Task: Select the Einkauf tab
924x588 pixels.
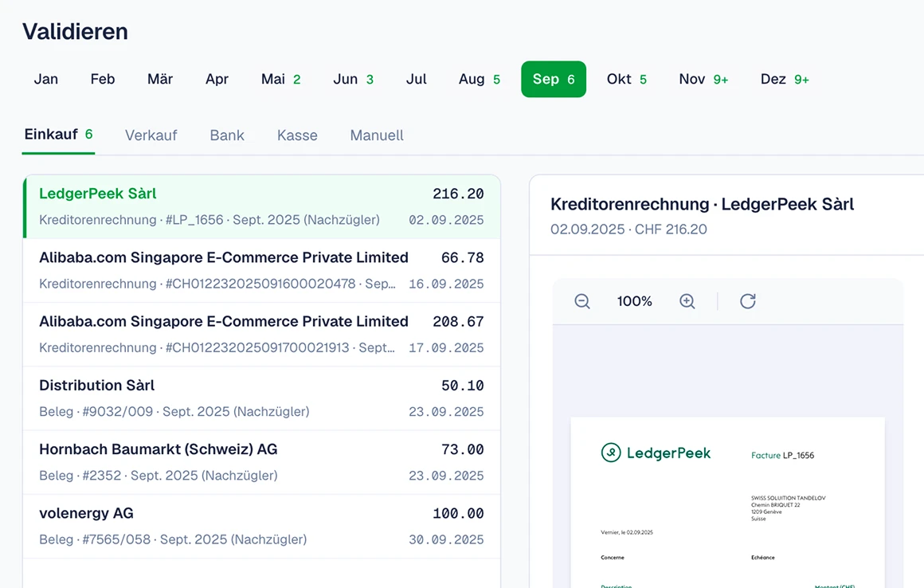Action: pos(58,135)
